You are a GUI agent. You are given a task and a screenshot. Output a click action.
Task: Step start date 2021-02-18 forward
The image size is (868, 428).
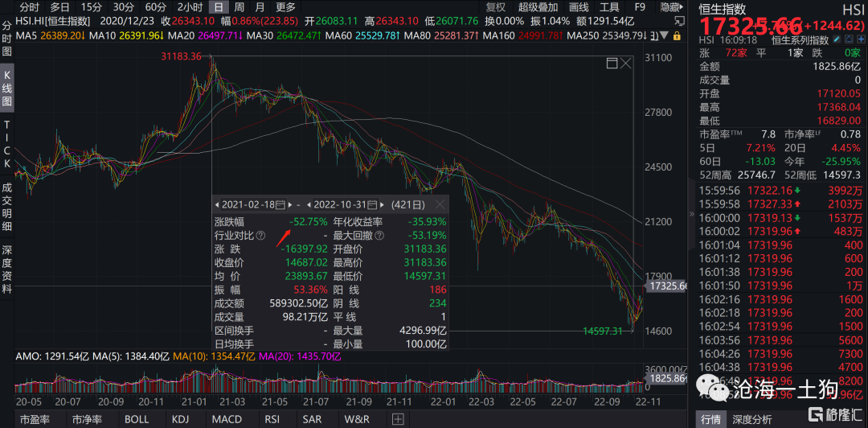tap(289, 204)
